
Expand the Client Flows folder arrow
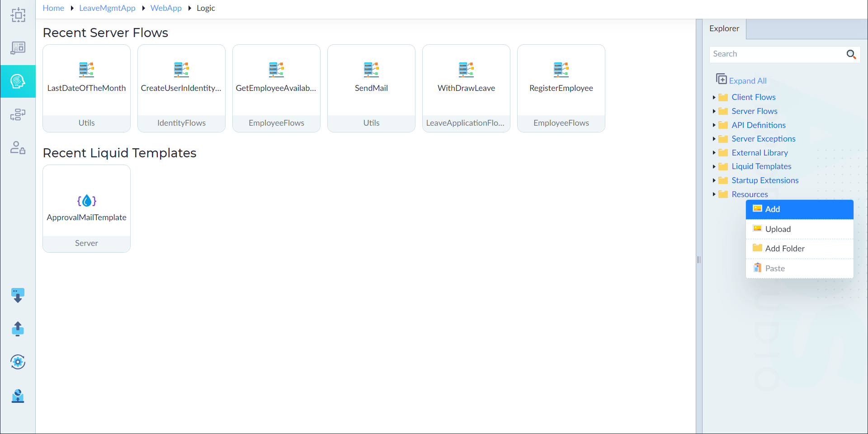714,97
